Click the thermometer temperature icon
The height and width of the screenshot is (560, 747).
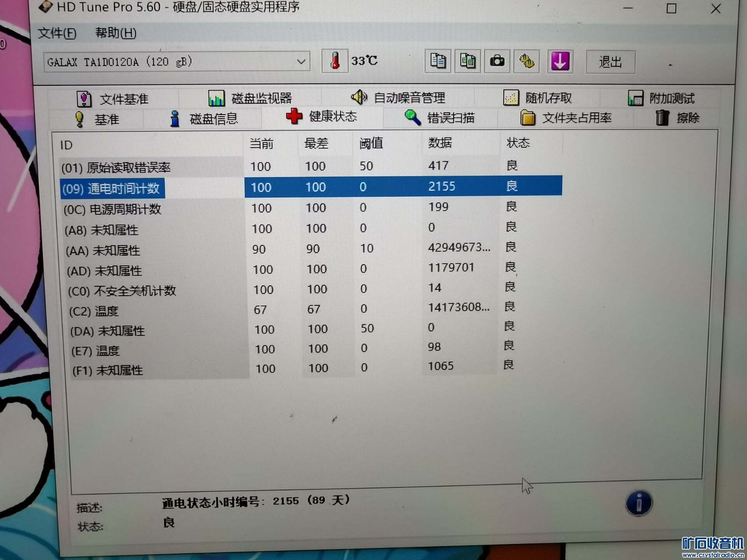pos(335,61)
